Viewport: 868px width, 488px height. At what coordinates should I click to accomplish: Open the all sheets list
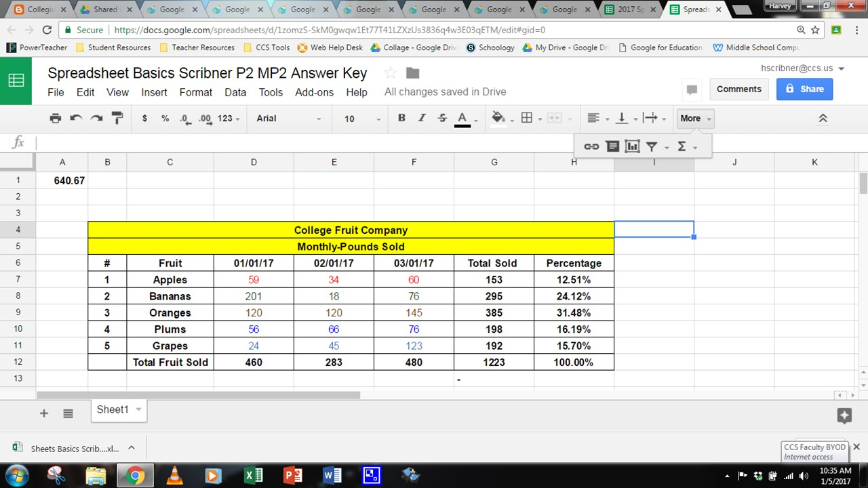[x=68, y=413]
